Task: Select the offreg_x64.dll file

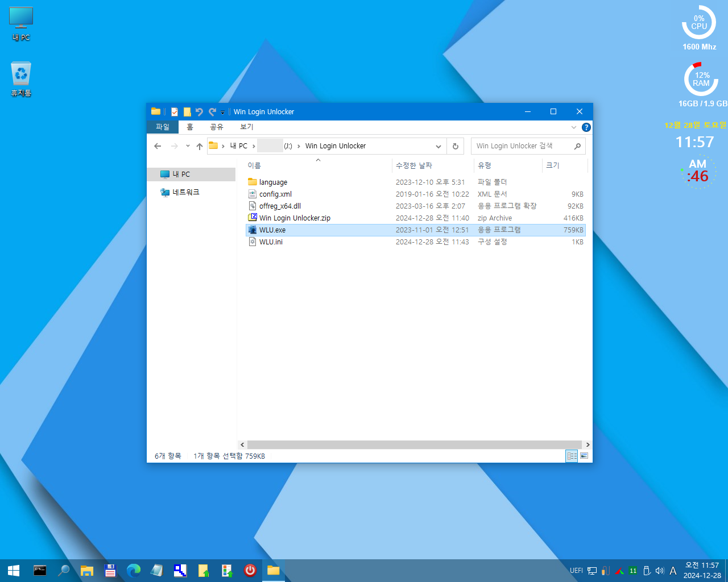Action: click(x=415, y=206)
